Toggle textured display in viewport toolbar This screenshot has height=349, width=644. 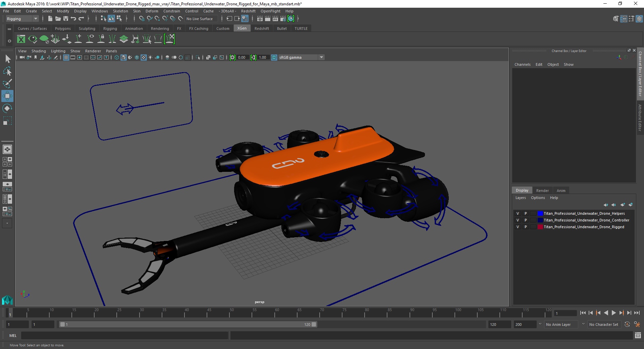pyautogui.click(x=144, y=57)
